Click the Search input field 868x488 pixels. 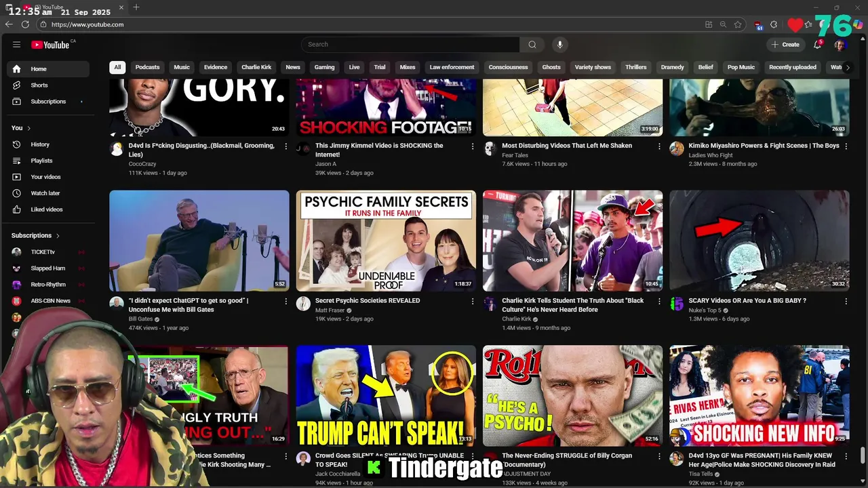(x=410, y=45)
